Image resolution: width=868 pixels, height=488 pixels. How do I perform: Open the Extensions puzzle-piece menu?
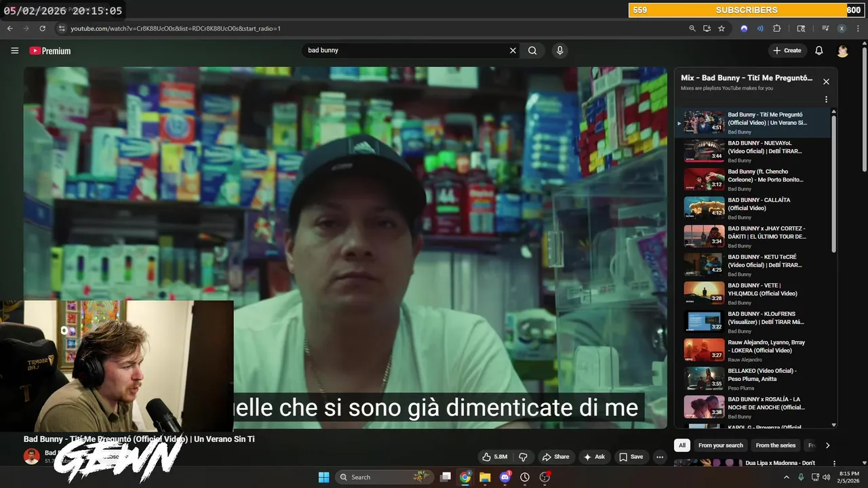click(777, 28)
